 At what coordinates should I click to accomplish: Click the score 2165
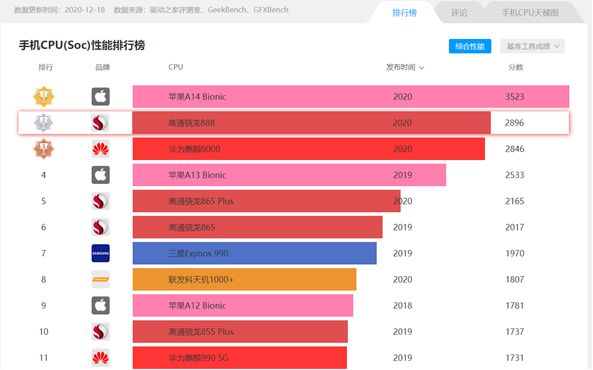(515, 201)
